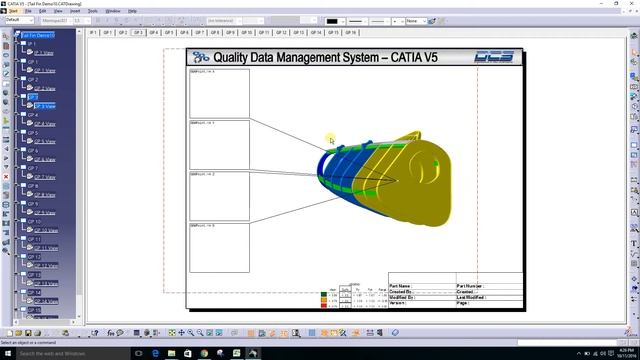The height and width of the screenshot is (360, 640).
Task: Click the blue eraser-like icon ending bottom toolbar
Action: point(395,333)
